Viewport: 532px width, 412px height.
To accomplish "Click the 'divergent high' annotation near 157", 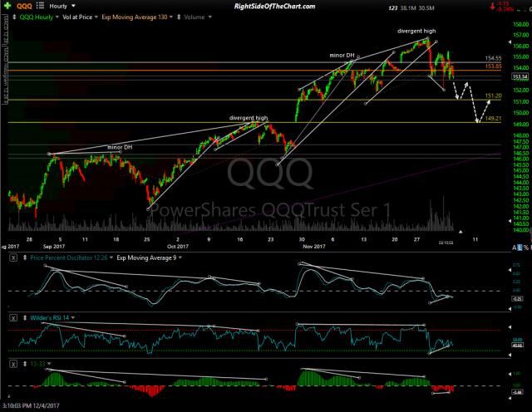I will (416, 32).
